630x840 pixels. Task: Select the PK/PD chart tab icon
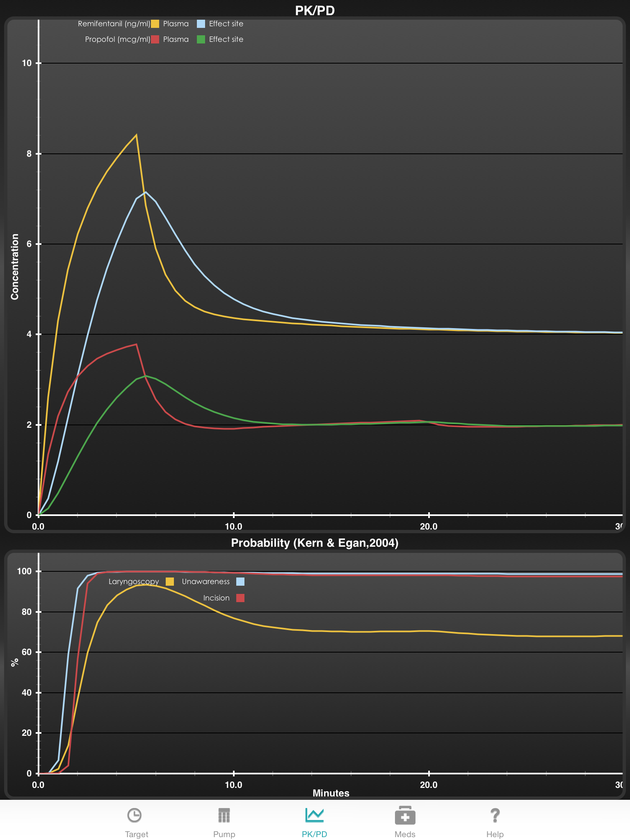[x=315, y=815]
